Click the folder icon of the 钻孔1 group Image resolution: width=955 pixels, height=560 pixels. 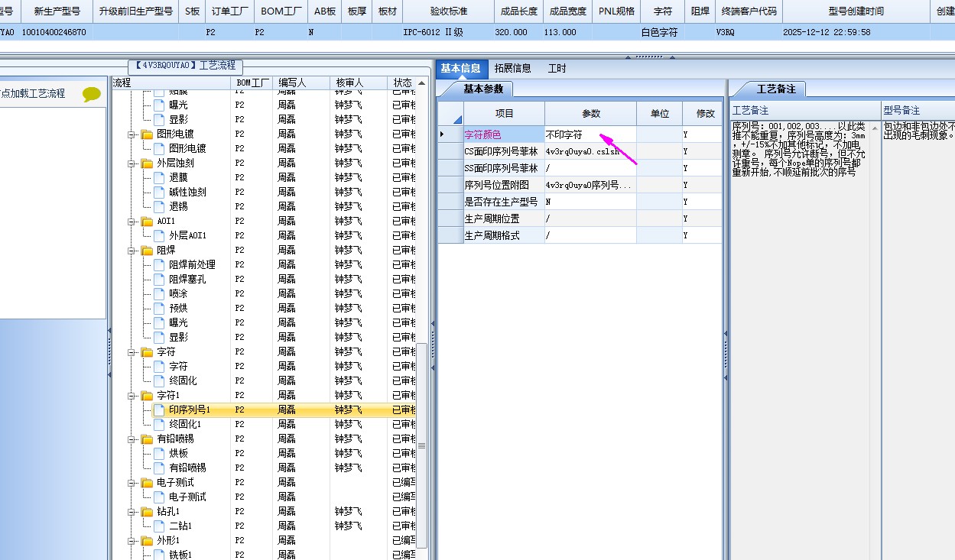tap(147, 512)
